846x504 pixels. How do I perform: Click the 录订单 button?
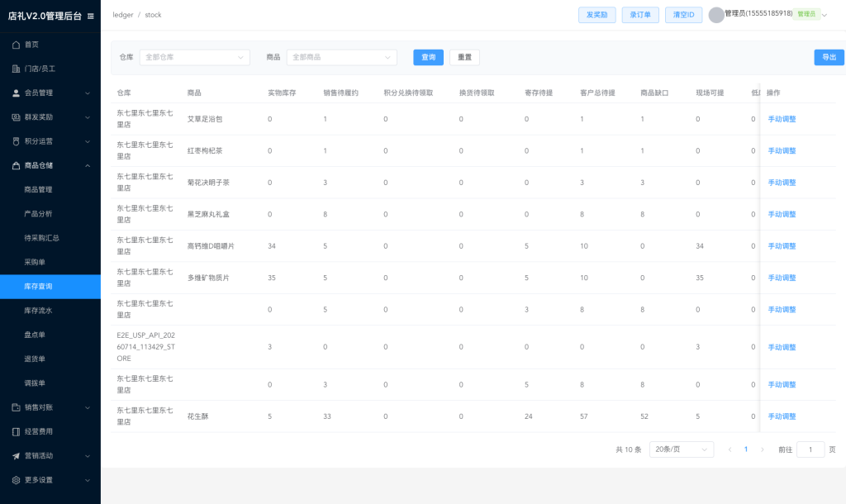[640, 15]
